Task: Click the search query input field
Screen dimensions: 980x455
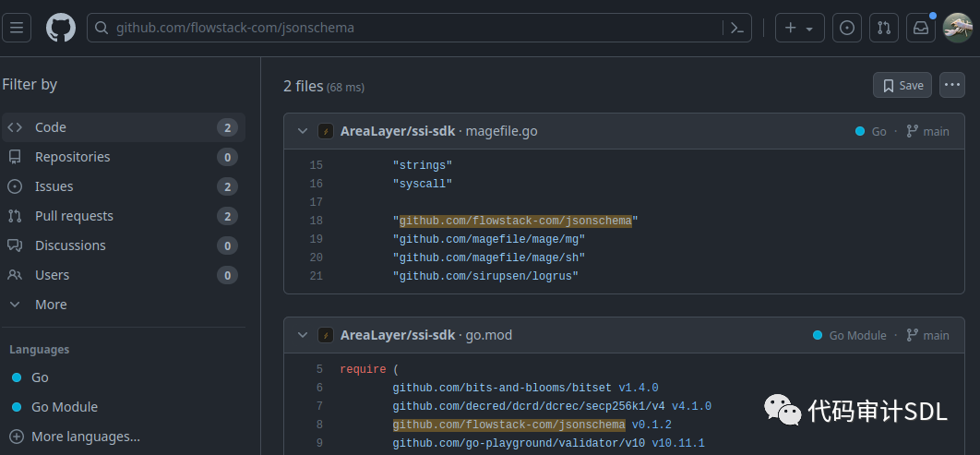Action: coord(406,28)
